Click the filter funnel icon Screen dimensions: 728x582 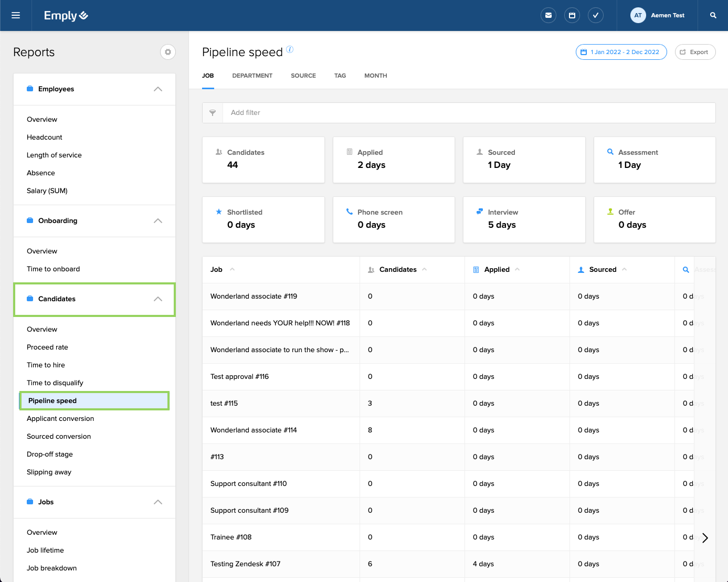pos(213,113)
